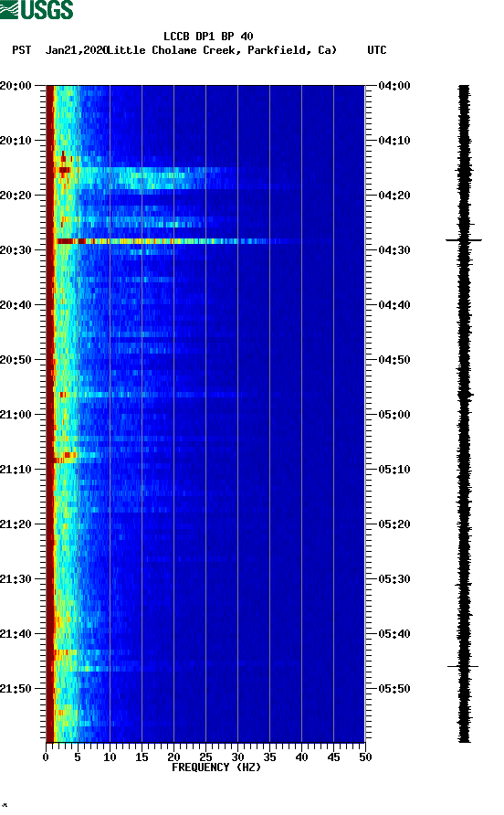
Task: Click the 04:00 UTC time label
Action: 394,86
